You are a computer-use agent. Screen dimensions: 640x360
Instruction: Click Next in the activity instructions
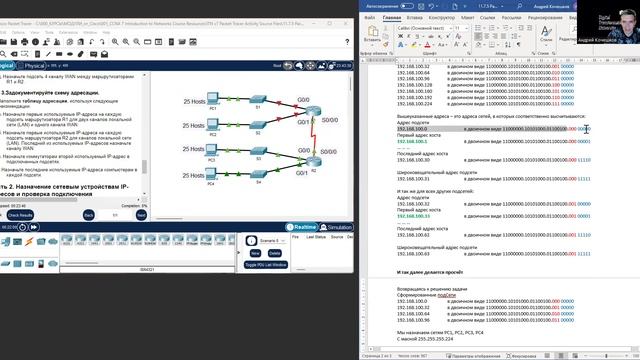point(141,215)
